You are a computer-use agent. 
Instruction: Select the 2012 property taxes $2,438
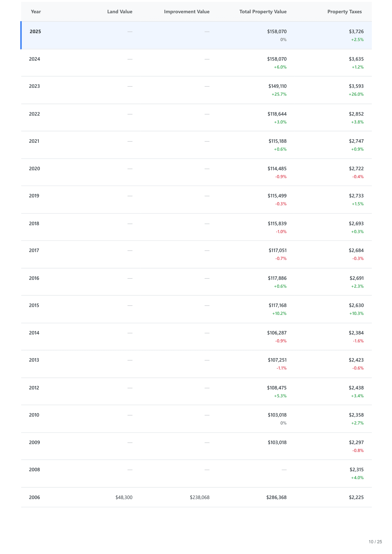[x=356, y=388]
